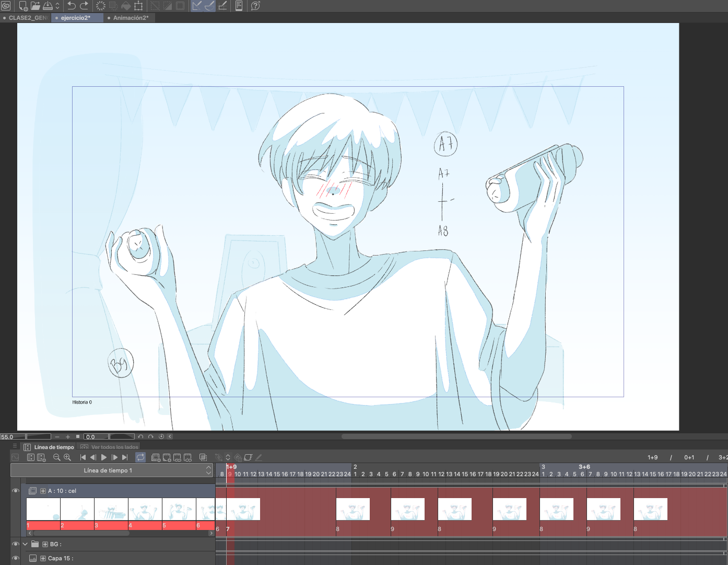This screenshot has width=728, height=565.
Task: Zoom out the timeline
Action: (56, 457)
